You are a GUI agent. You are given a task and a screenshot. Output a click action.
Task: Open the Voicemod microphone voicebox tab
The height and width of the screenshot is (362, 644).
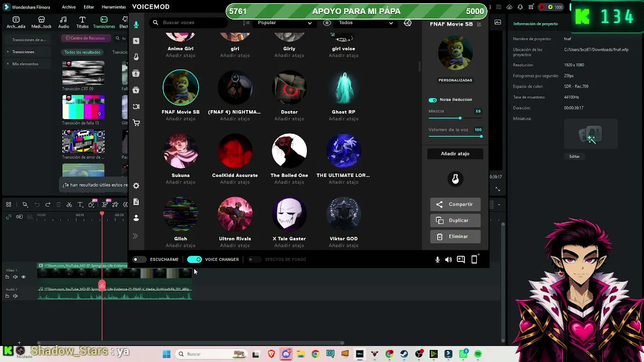tap(136, 25)
